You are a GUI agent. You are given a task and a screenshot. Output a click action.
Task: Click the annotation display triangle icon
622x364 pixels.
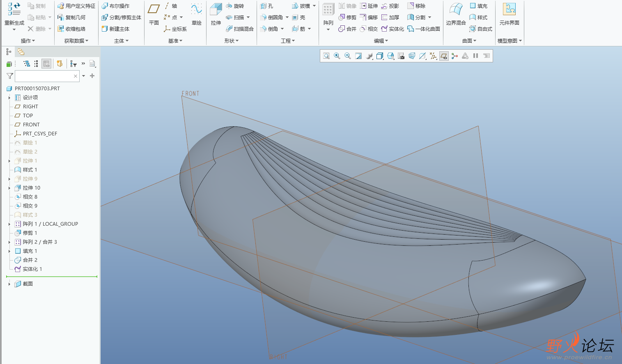465,56
